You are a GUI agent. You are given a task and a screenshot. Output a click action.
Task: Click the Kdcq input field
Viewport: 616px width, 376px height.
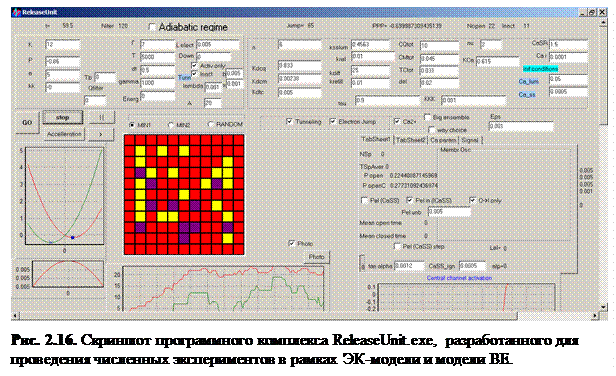pyautogui.click(x=300, y=65)
